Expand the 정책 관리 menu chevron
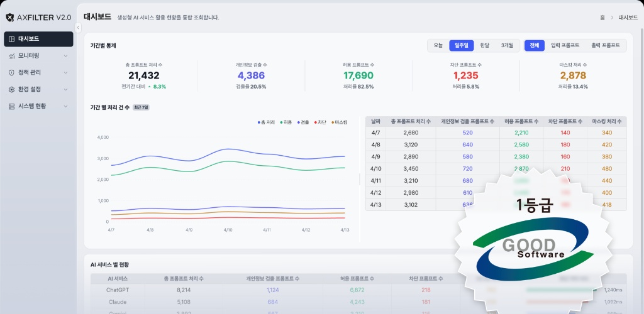Image resolution: width=644 pixels, height=314 pixels. tap(65, 73)
